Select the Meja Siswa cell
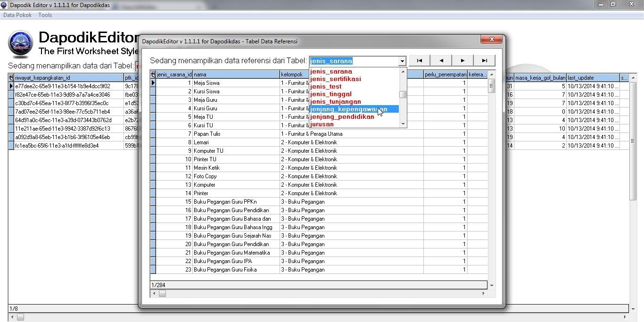Screen dimensions: 644x322 [236, 83]
